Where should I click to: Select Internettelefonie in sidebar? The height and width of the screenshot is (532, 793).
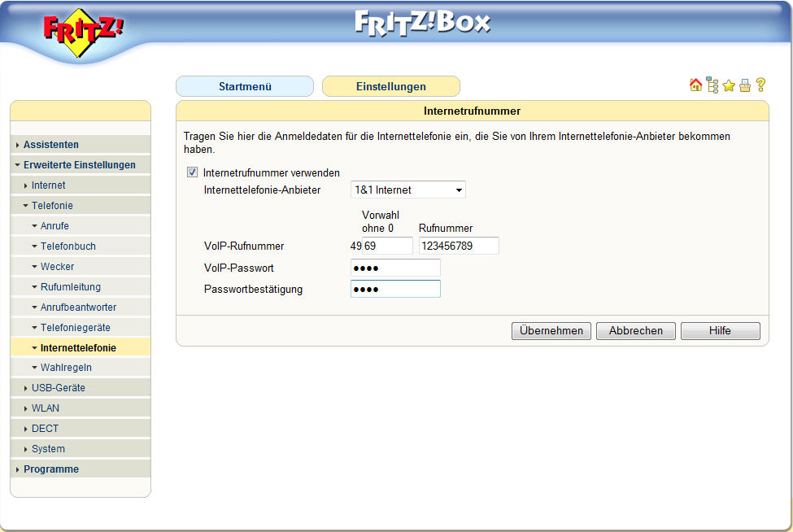point(81,347)
